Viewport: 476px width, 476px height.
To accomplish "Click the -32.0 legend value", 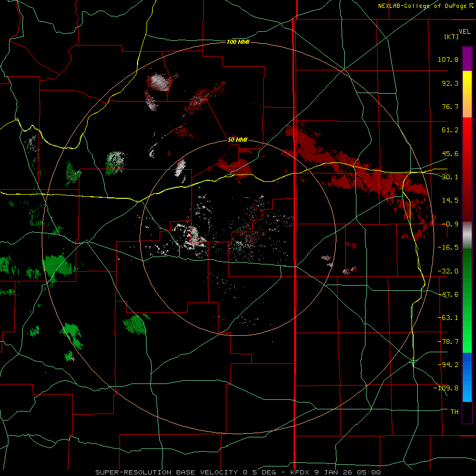I will coord(448,271).
